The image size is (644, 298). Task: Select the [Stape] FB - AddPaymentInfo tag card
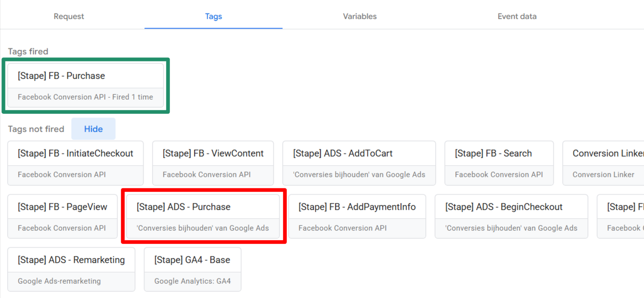357,217
